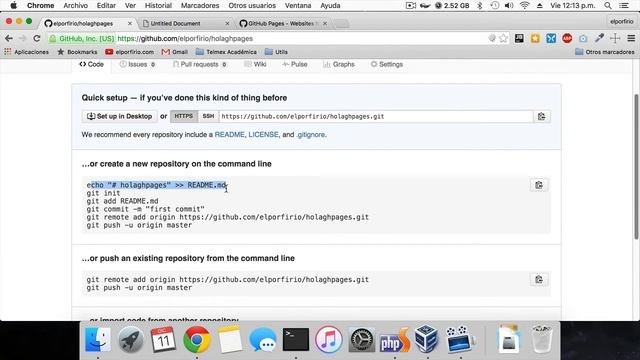Open Chrome from the dock
The height and width of the screenshot is (360, 640).
[196, 339]
